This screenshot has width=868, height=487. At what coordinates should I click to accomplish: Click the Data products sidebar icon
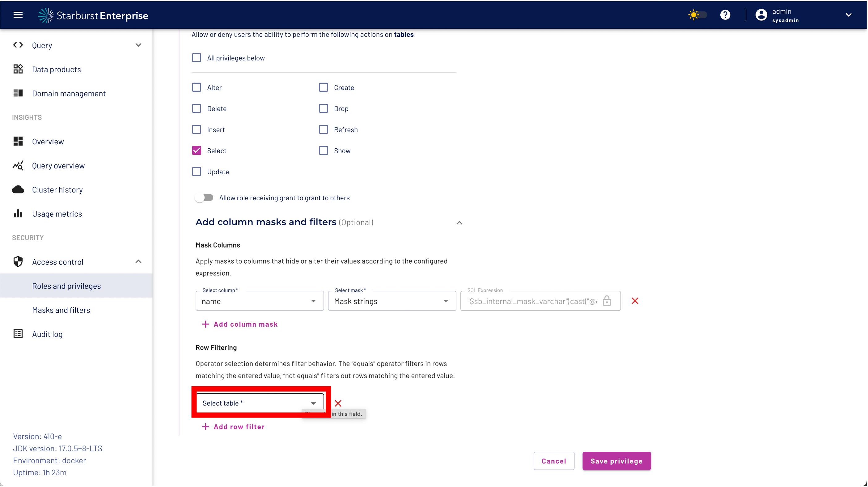18,69
